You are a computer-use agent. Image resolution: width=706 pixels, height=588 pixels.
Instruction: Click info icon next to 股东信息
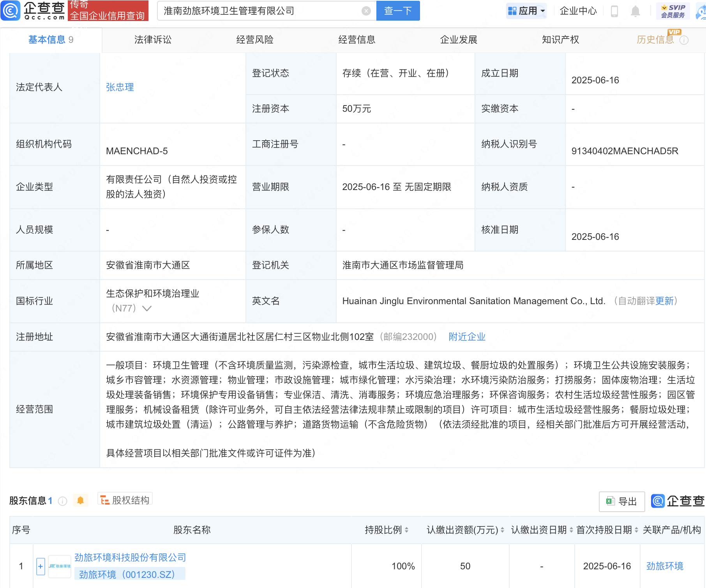click(x=62, y=501)
